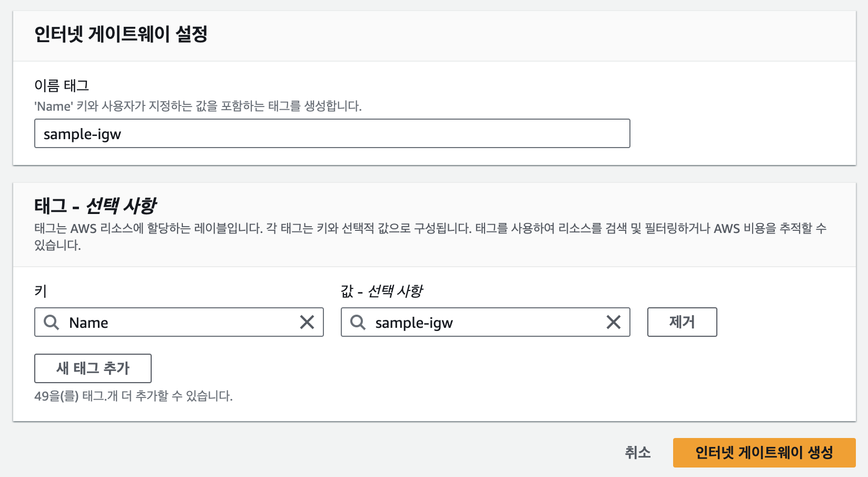The height and width of the screenshot is (477, 868).
Task: Select the 태그 - 선택 사항 section heading
Action: click(x=95, y=206)
